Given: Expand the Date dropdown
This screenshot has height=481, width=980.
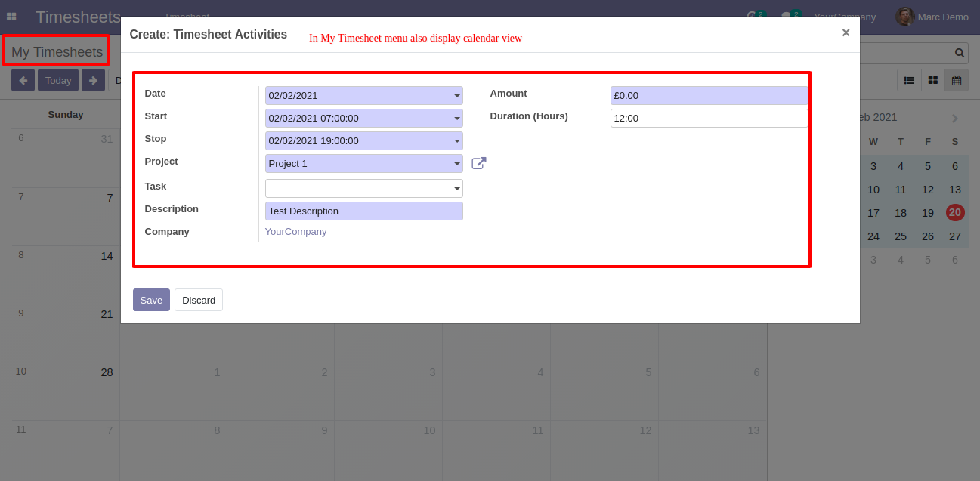Looking at the screenshot, I should tap(457, 96).
